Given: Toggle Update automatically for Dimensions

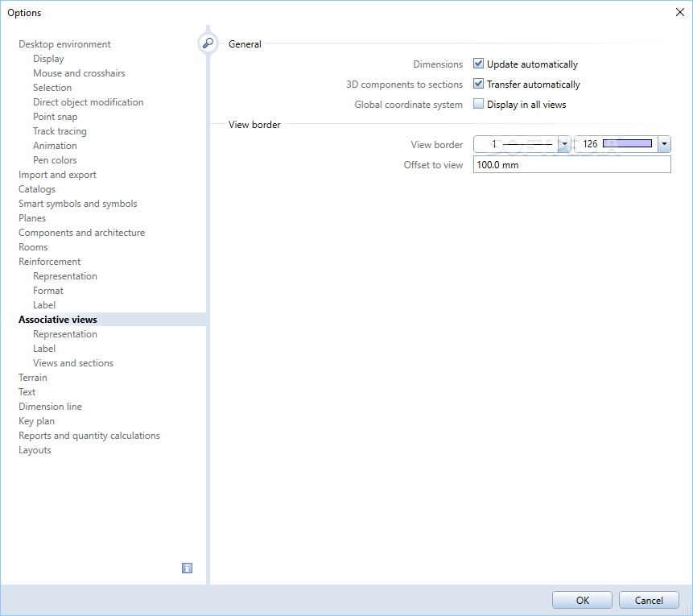Looking at the screenshot, I should [x=478, y=64].
